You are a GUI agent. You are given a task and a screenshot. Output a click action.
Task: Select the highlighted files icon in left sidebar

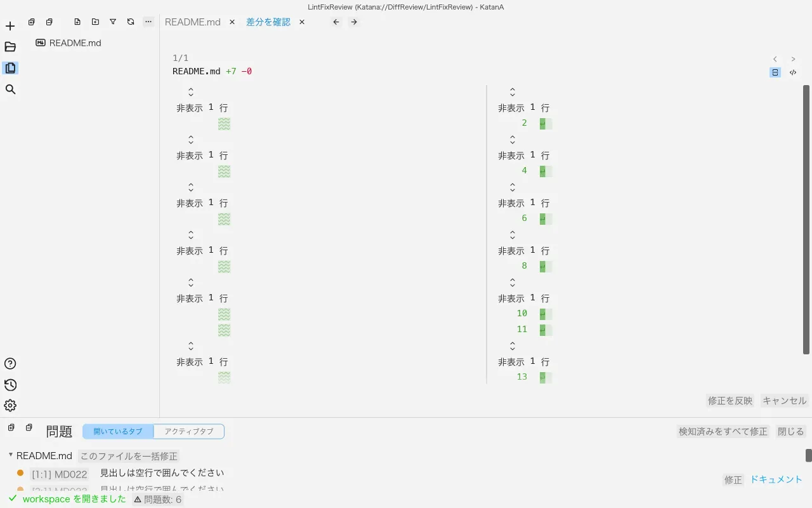point(10,68)
